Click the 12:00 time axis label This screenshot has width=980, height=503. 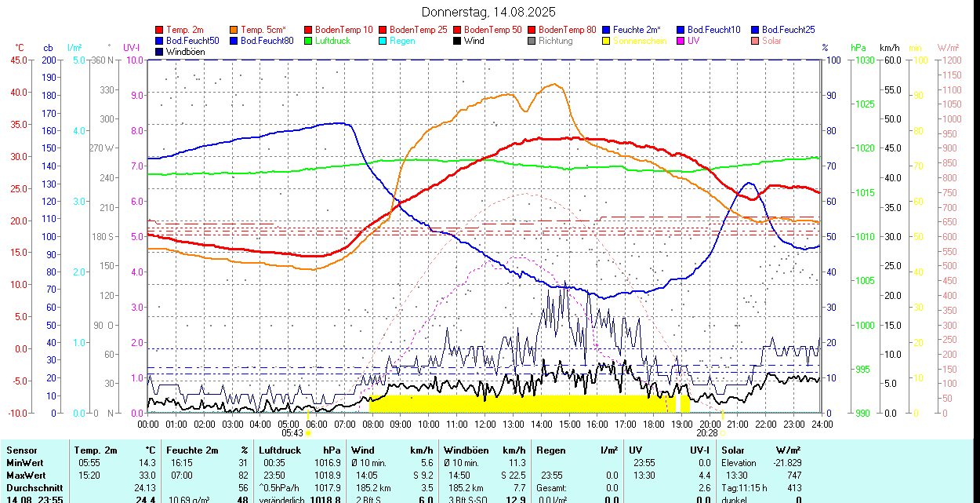point(485,424)
